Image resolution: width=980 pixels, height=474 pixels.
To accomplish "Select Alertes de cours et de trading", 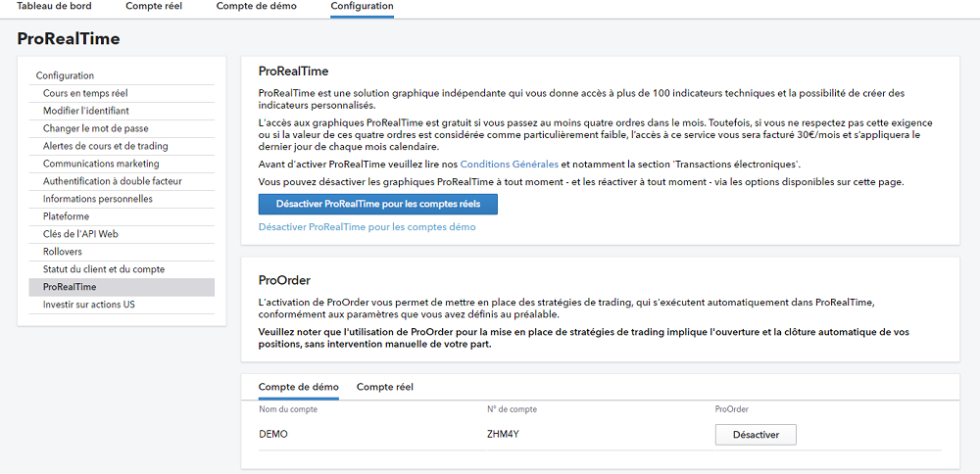I will point(106,146).
